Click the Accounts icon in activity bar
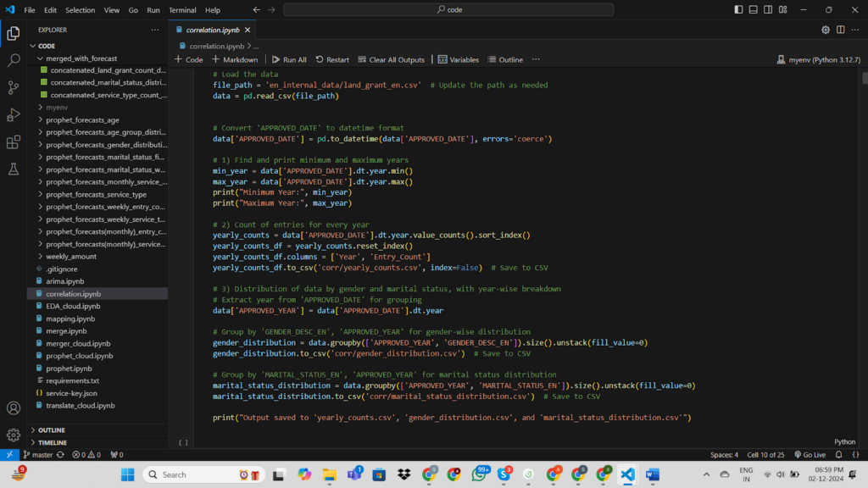The width and height of the screenshot is (868, 488). coord(14,408)
